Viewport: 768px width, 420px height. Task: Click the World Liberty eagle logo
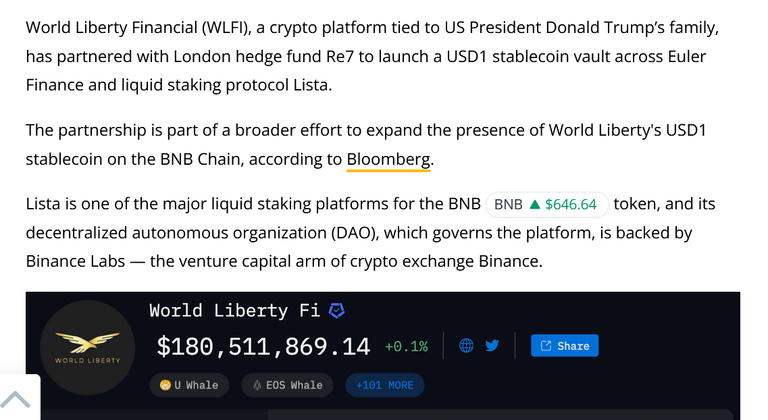[88, 347]
